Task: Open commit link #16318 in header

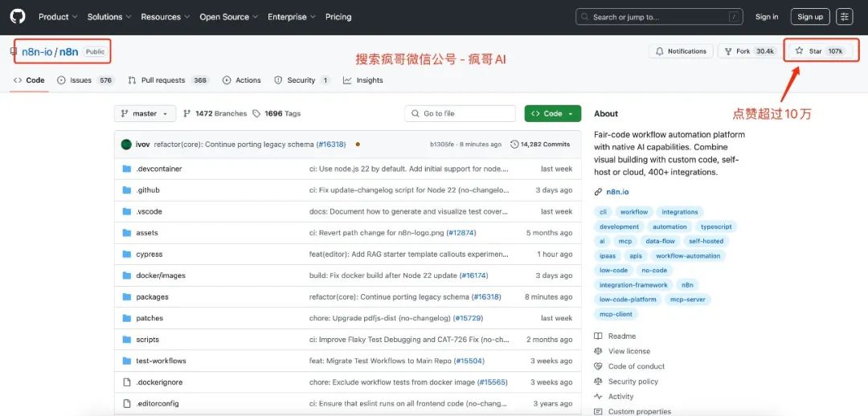Action: [x=331, y=145]
